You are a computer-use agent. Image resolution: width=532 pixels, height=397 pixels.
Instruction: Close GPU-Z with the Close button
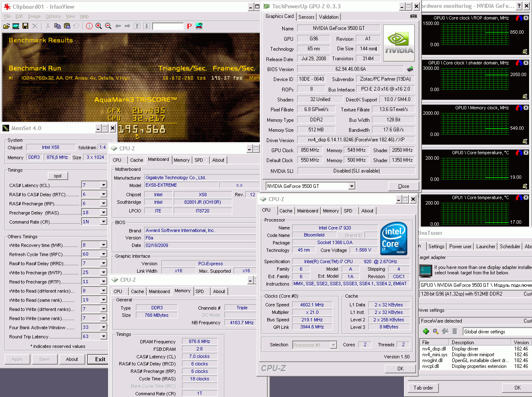[x=404, y=186]
